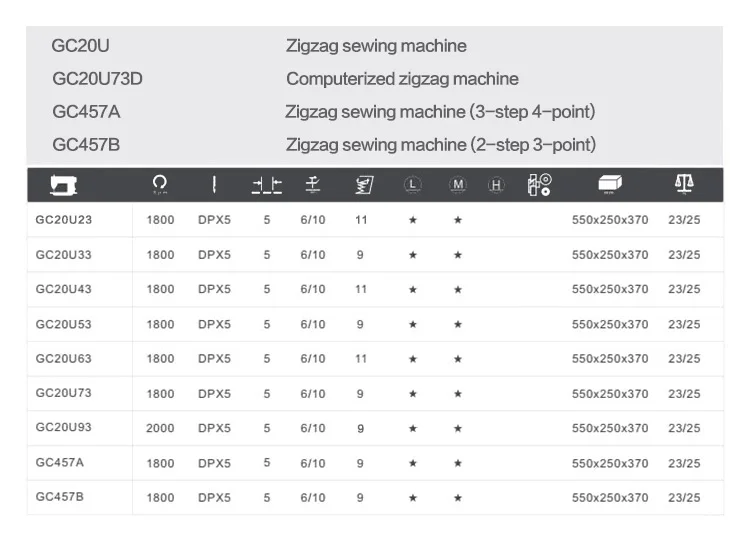
Task: Click the circled M medium-material icon
Action: coord(458,184)
